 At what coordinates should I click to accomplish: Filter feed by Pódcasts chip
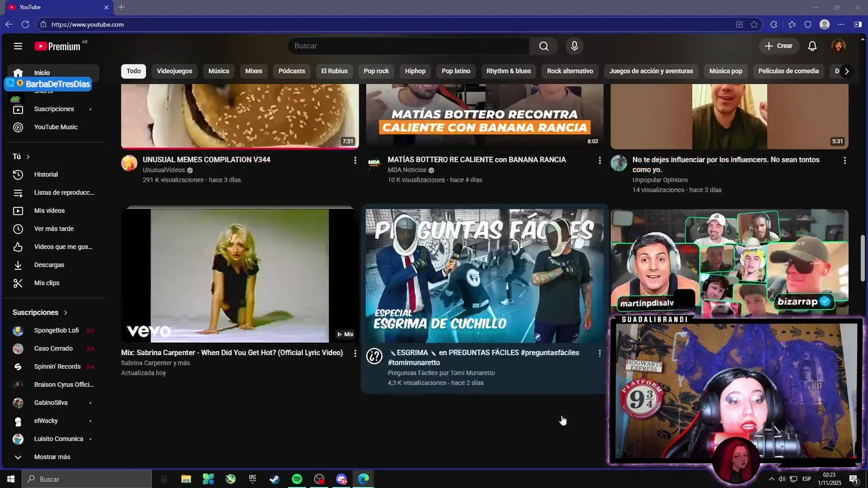click(292, 71)
